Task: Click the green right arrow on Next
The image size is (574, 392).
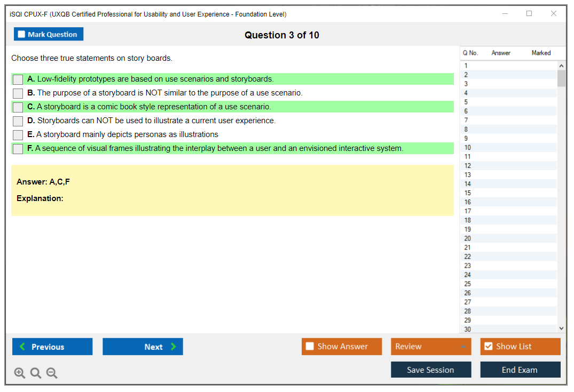Action: tap(174, 347)
